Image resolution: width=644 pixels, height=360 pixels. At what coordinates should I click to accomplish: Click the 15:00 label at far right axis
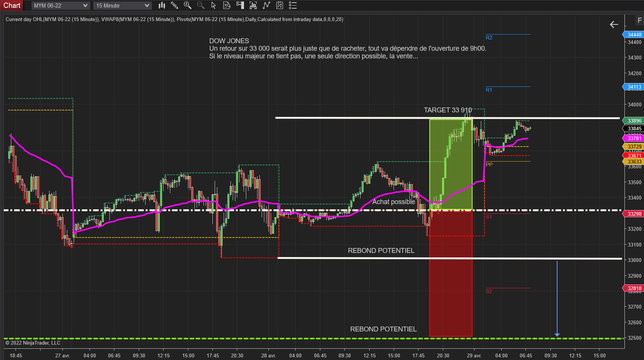click(x=599, y=355)
